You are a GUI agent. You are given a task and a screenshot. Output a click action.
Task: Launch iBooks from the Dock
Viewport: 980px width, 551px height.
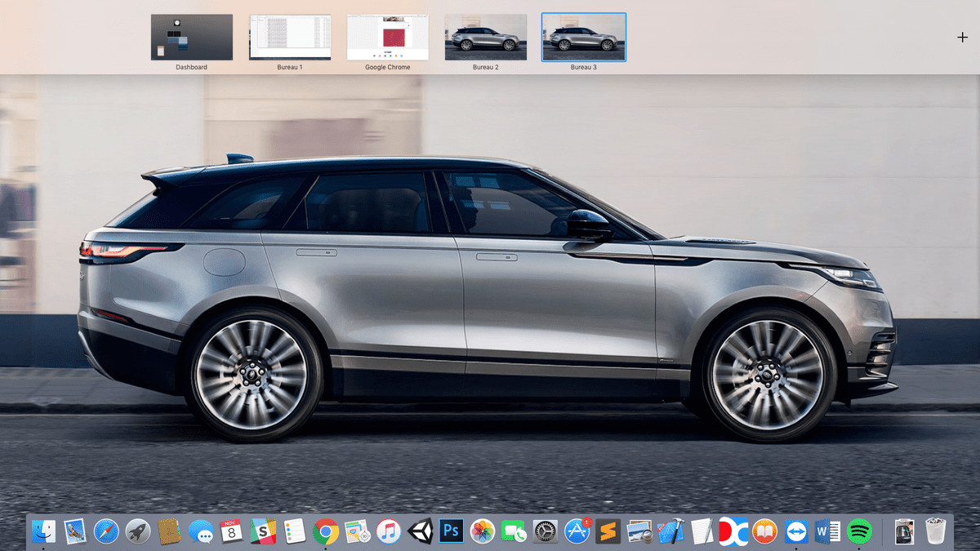(765, 531)
